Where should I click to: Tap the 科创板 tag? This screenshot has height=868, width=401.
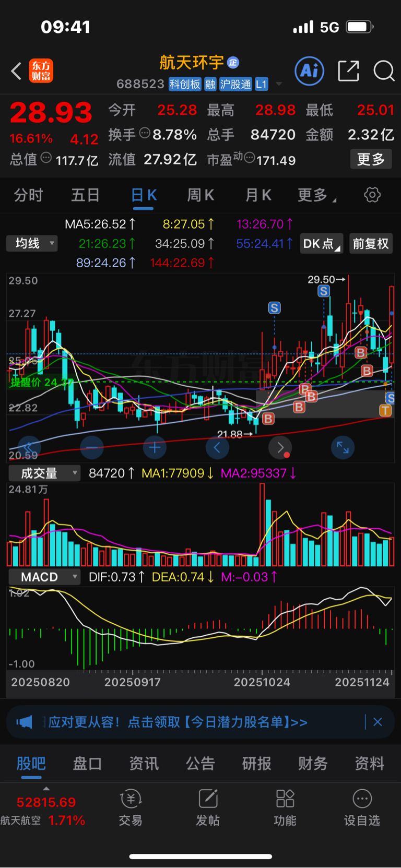coord(185,84)
